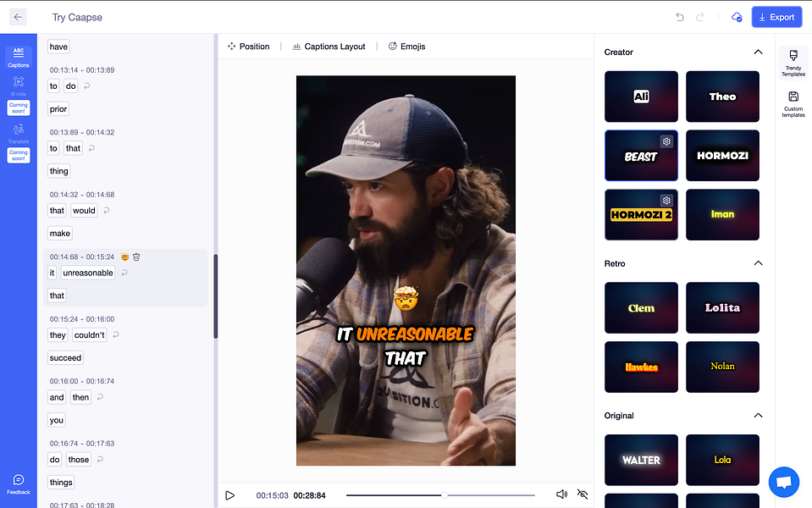
Task: Click the caption list scrollbar
Action: point(216,296)
